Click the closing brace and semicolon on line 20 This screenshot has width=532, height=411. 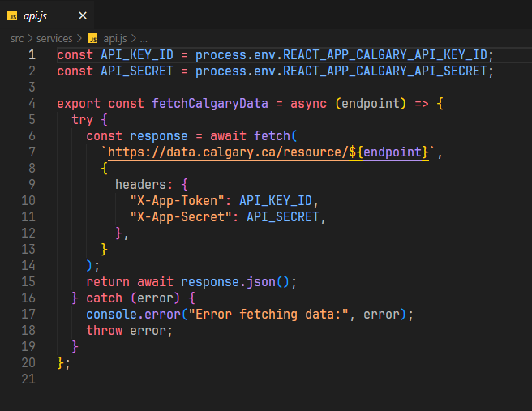(x=63, y=363)
